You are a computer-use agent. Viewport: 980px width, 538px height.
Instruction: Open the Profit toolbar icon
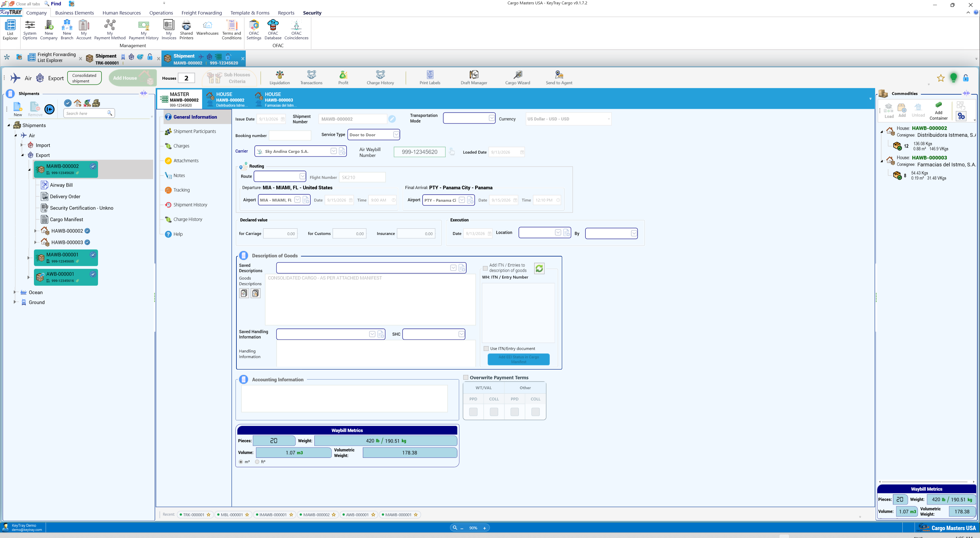click(x=343, y=78)
